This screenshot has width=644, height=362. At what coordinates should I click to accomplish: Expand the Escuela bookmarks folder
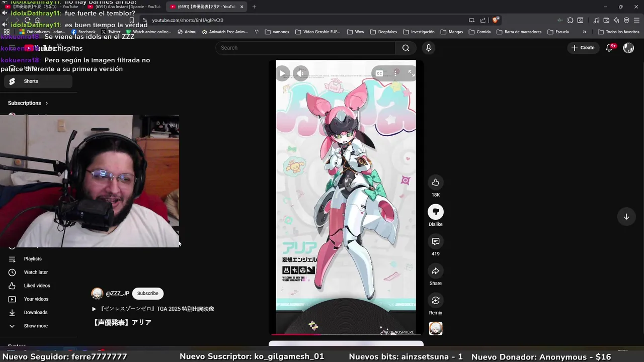pos(558,32)
